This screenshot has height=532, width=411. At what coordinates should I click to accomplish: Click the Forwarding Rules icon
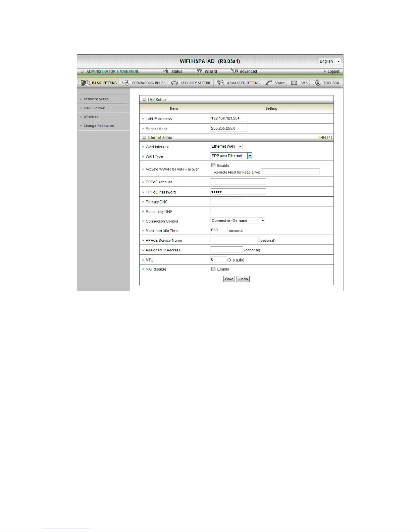126,83
